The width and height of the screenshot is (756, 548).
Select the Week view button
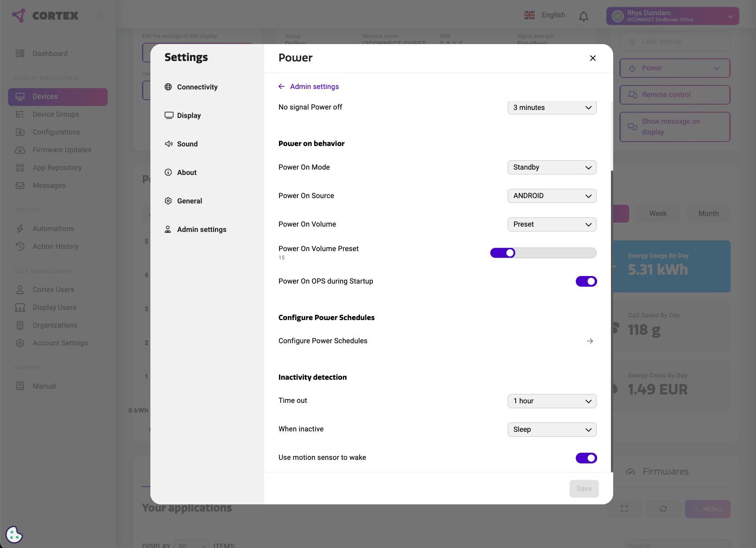658,214
